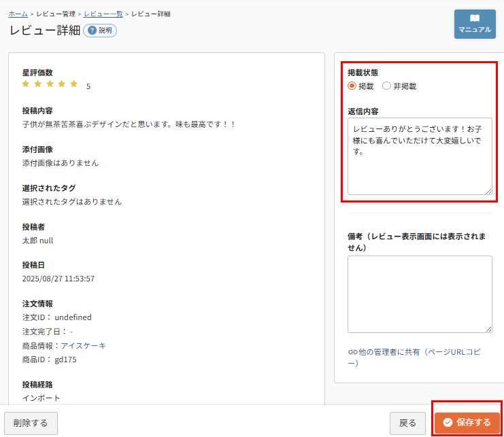Screen dimensions: 504x437
Task: Click the 注文完了日 line
Action: [x=48, y=332]
